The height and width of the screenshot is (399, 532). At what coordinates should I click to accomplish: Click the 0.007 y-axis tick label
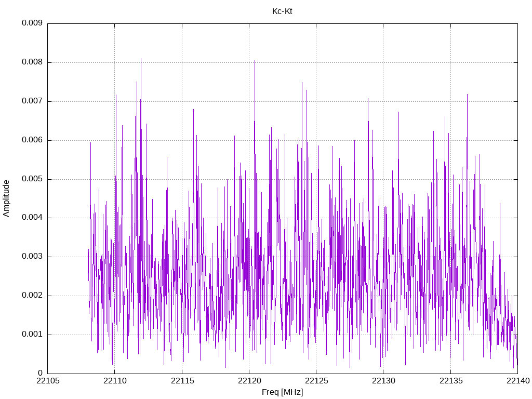click(x=32, y=101)
